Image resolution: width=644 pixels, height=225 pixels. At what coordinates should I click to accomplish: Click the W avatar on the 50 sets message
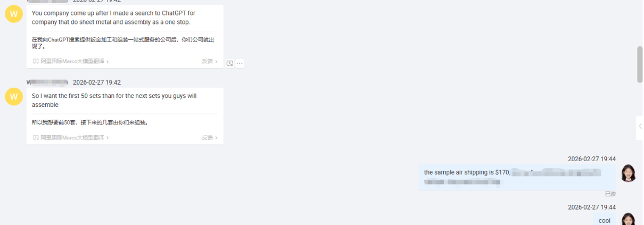point(14,97)
